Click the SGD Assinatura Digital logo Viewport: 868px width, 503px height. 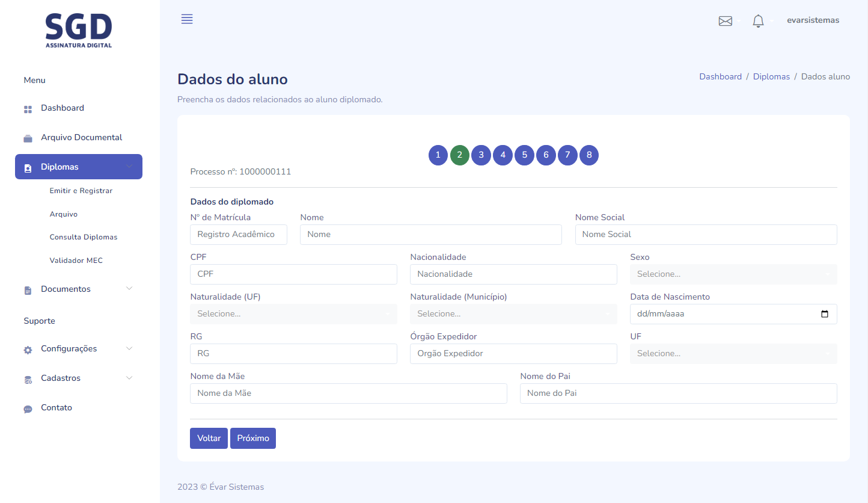(x=79, y=31)
